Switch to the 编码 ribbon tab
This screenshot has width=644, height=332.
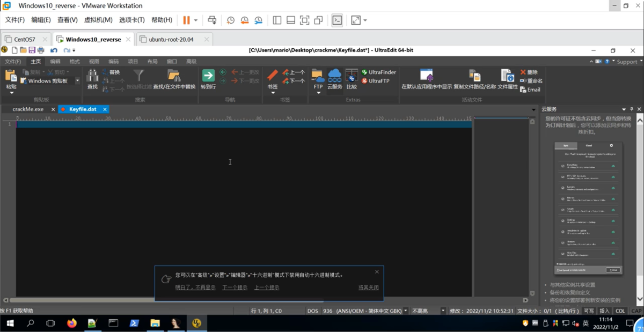click(113, 62)
